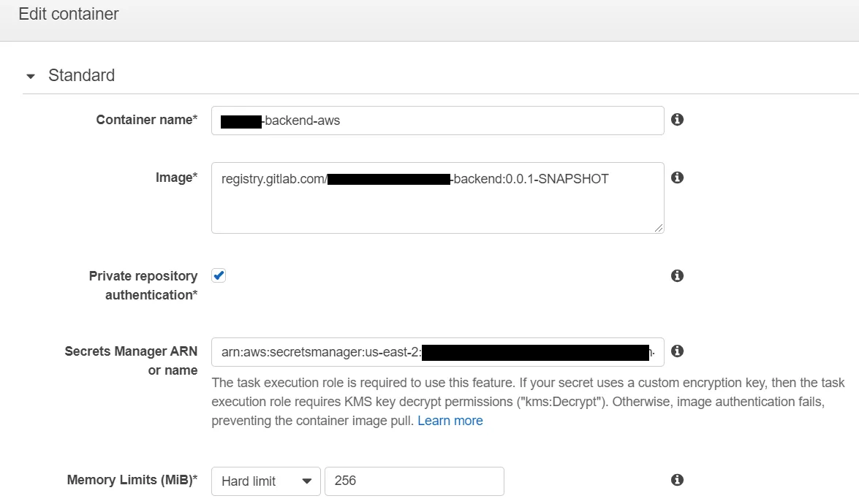Open the Hard limit dropdown
Screen dimensions: 859x504
click(265, 481)
